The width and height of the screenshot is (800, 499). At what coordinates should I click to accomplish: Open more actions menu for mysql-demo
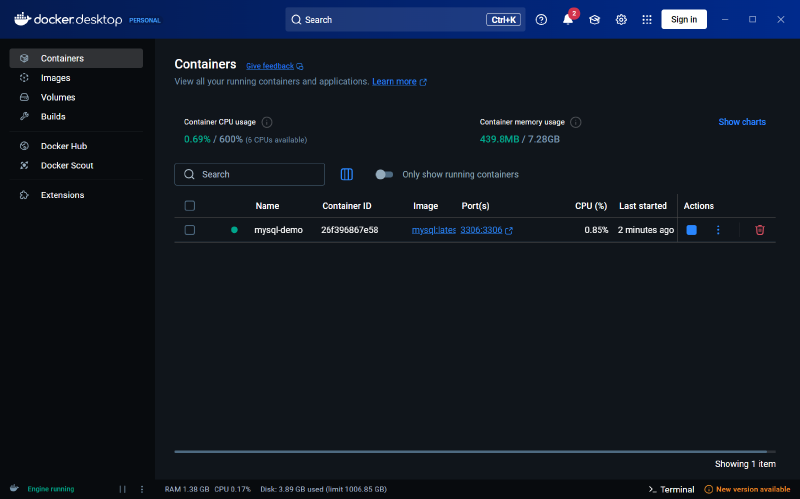pyautogui.click(x=717, y=230)
